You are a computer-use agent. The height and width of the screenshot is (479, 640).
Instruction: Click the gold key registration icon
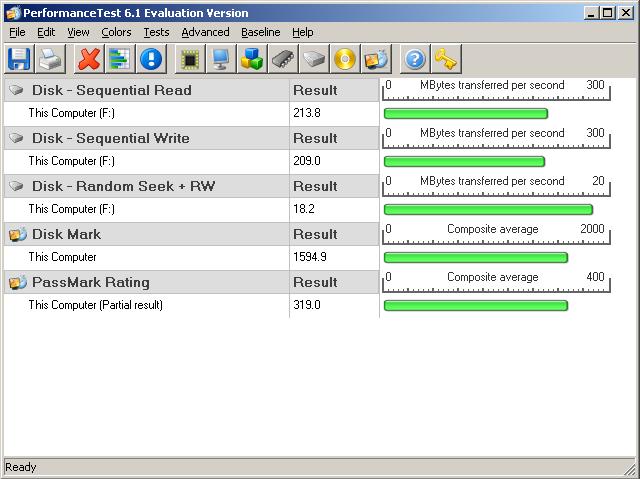tap(446, 59)
